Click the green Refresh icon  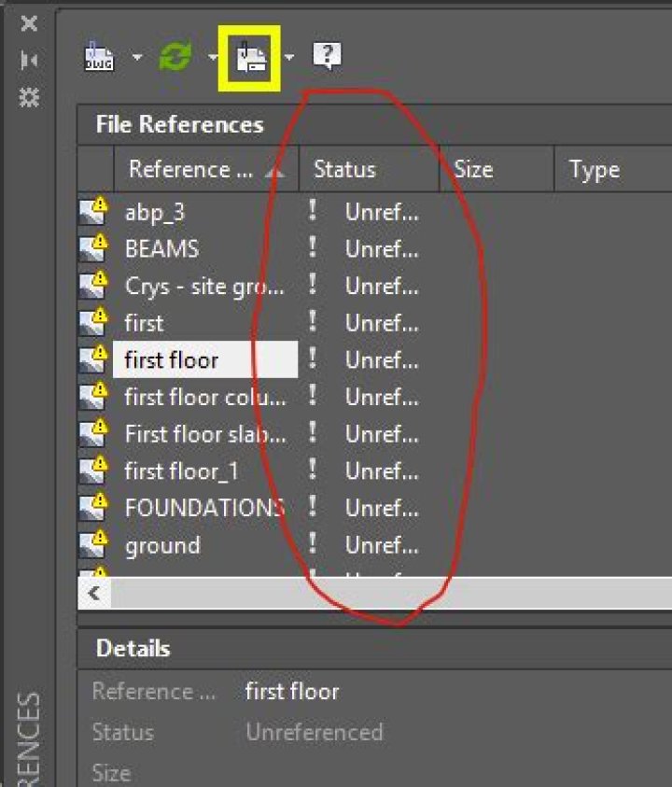(175, 54)
